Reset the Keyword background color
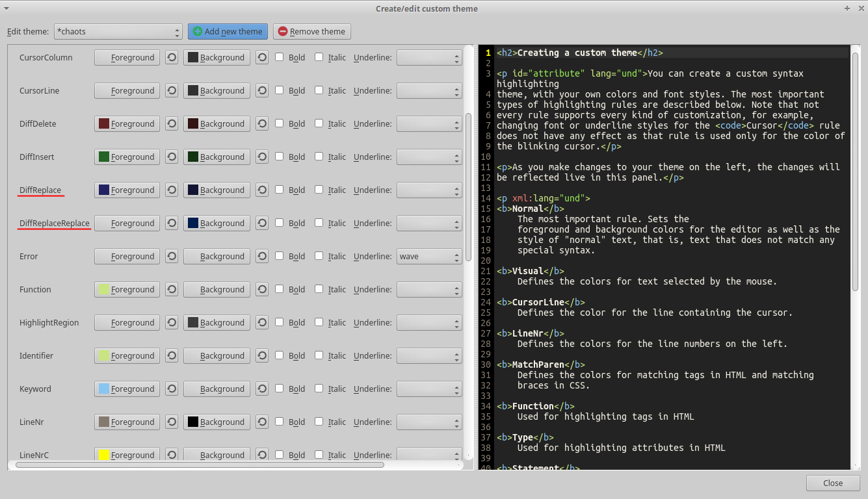Screen dimensions: 868x499 (262, 389)
